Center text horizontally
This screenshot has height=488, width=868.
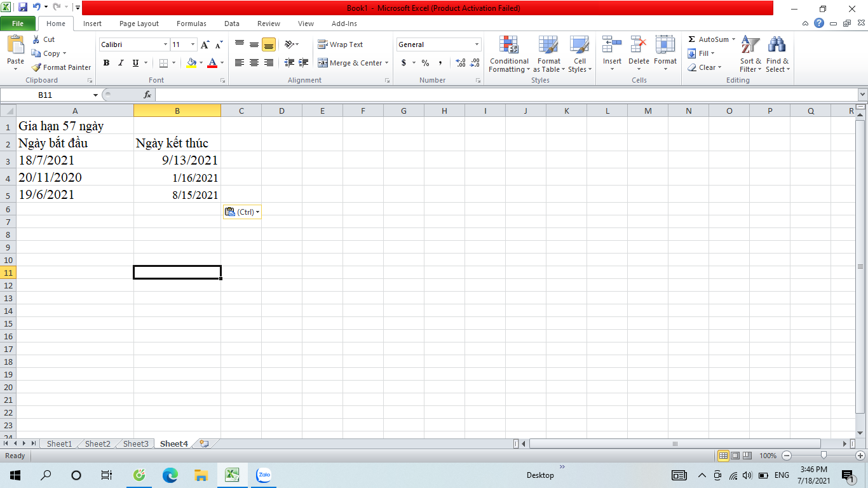[x=254, y=63]
